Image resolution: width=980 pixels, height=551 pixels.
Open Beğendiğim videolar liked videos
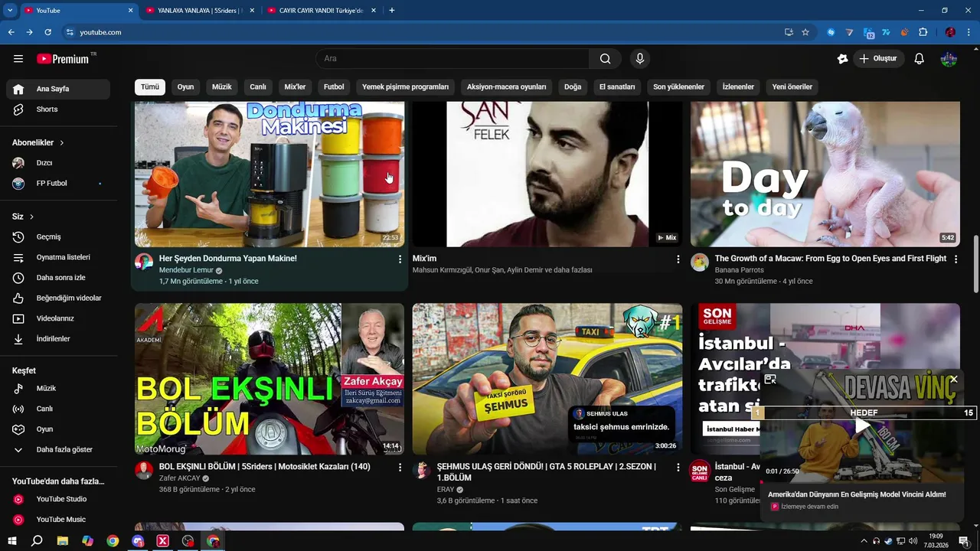(x=58, y=298)
